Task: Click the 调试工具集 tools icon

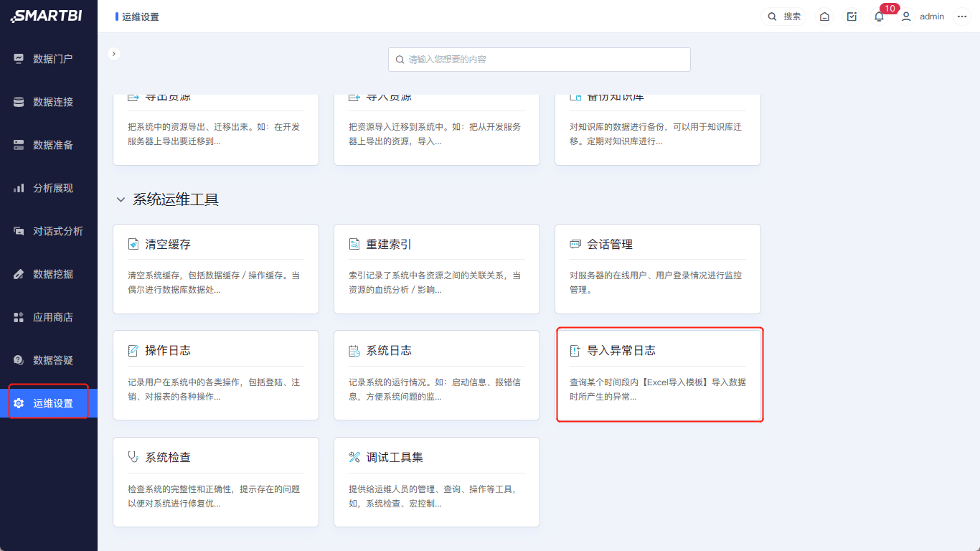Action: 354,457
